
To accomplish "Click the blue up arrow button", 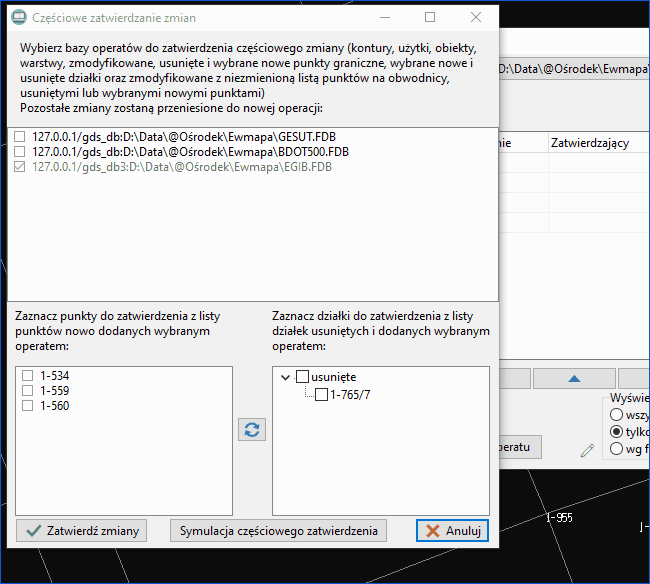I will 574,378.
